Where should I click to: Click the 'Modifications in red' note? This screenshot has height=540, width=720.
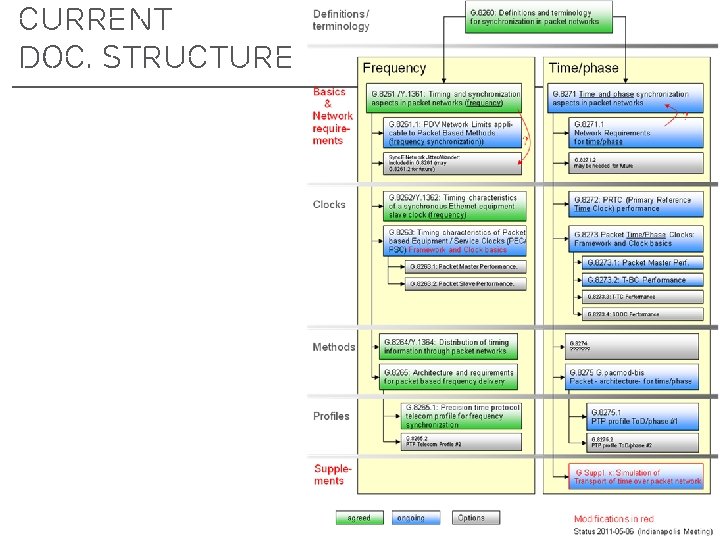[613, 519]
